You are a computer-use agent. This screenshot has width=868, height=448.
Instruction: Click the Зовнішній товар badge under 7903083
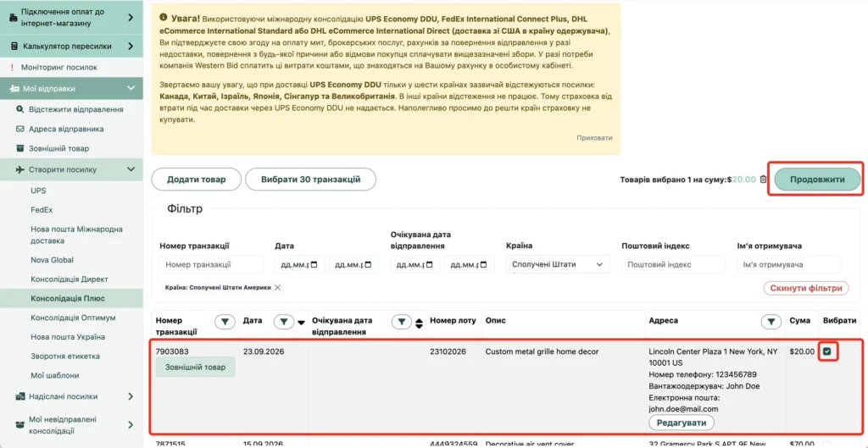(x=196, y=368)
